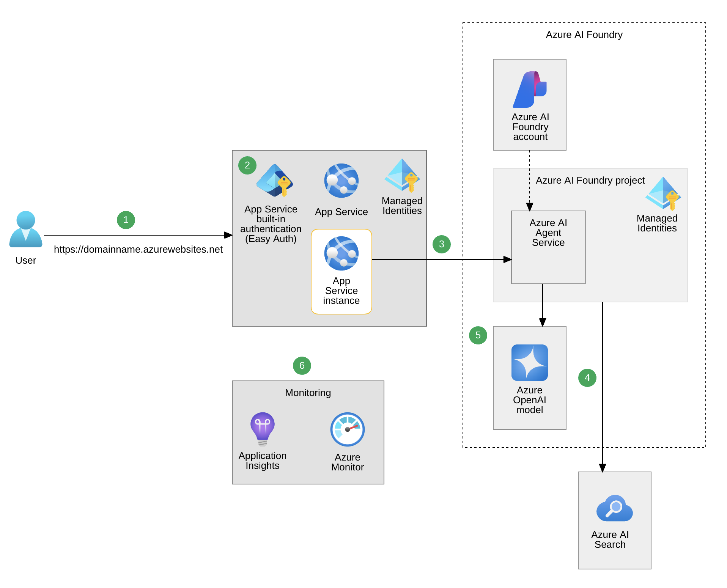Click the User person icon
727x588 pixels.
coord(26,229)
